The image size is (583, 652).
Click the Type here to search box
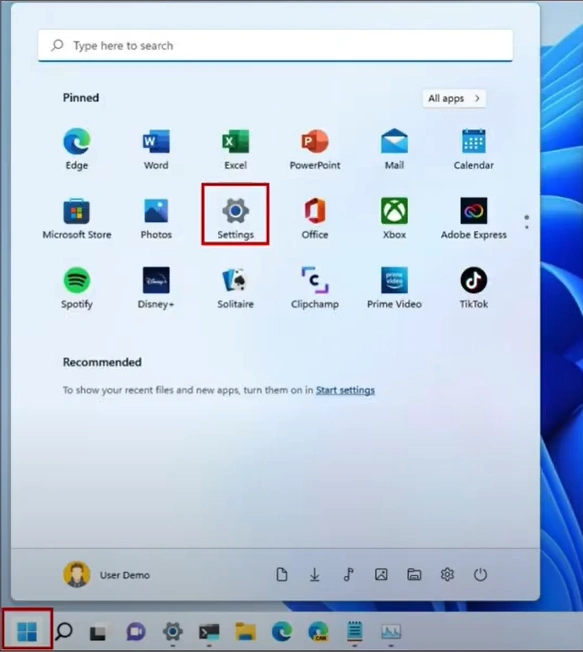click(275, 45)
